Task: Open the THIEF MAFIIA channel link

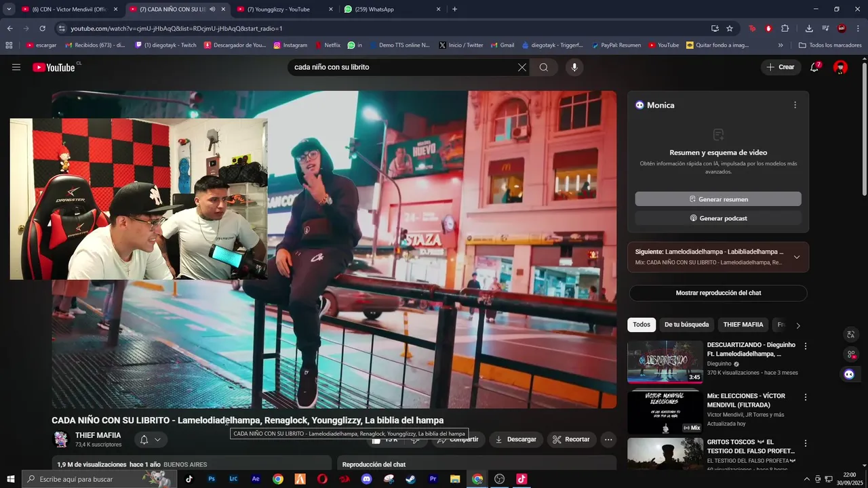Action: click(98, 435)
